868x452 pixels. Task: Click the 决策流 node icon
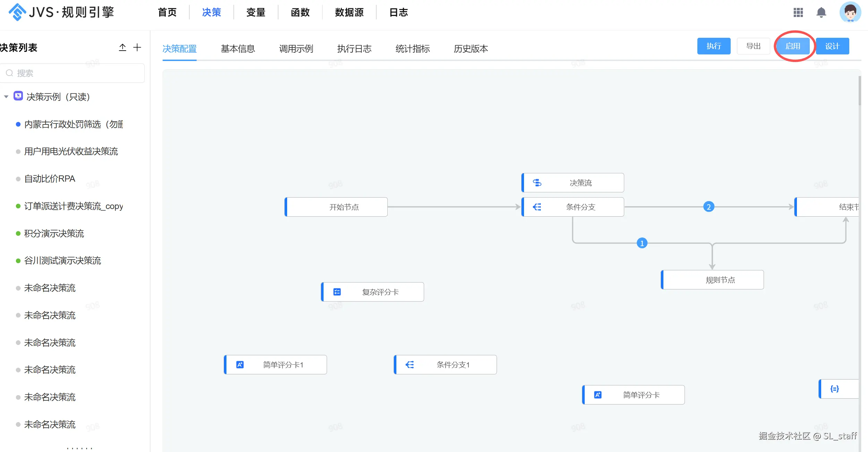(x=537, y=183)
